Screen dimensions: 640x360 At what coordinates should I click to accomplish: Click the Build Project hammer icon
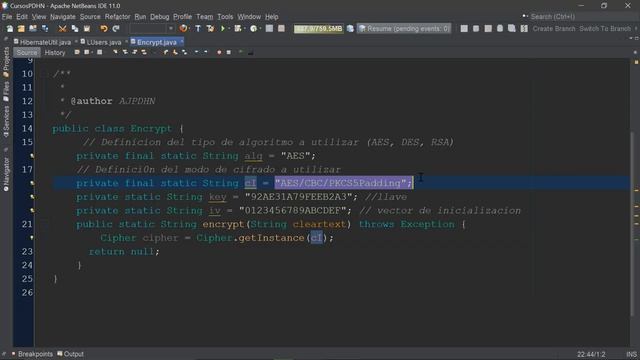198,29
